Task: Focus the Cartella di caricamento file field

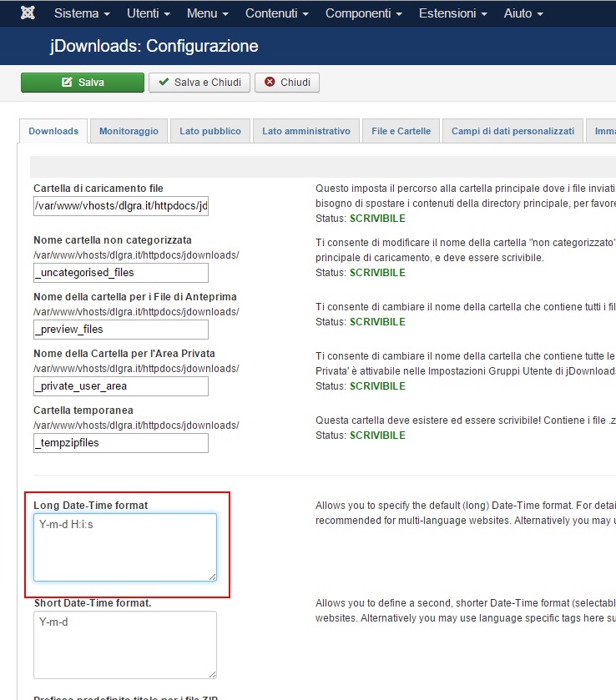Action: tap(121, 206)
